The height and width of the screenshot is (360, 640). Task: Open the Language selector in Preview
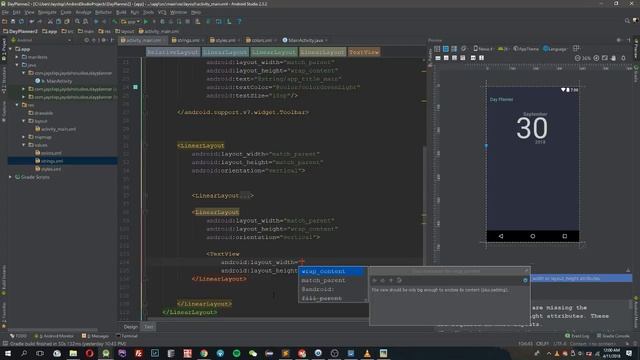[555, 49]
